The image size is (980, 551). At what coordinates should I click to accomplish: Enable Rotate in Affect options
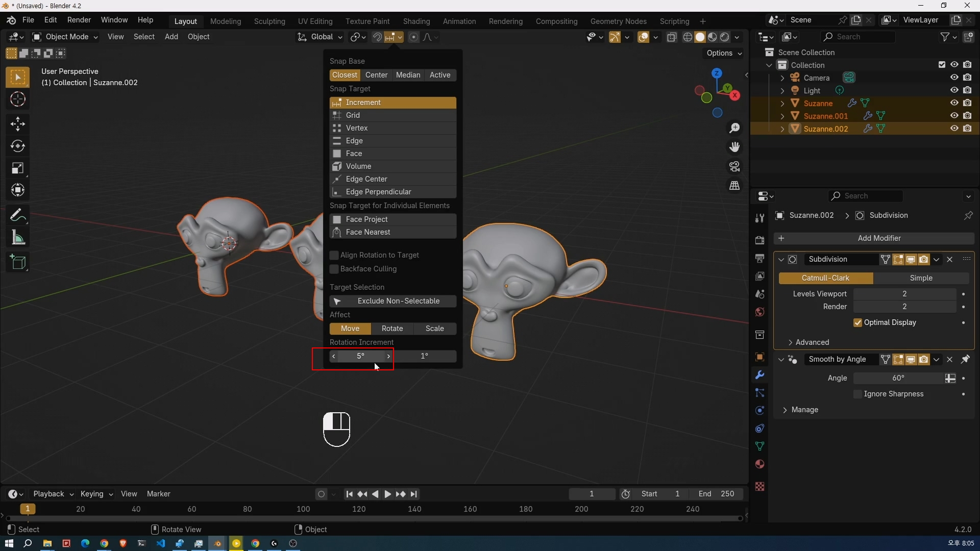(x=392, y=329)
